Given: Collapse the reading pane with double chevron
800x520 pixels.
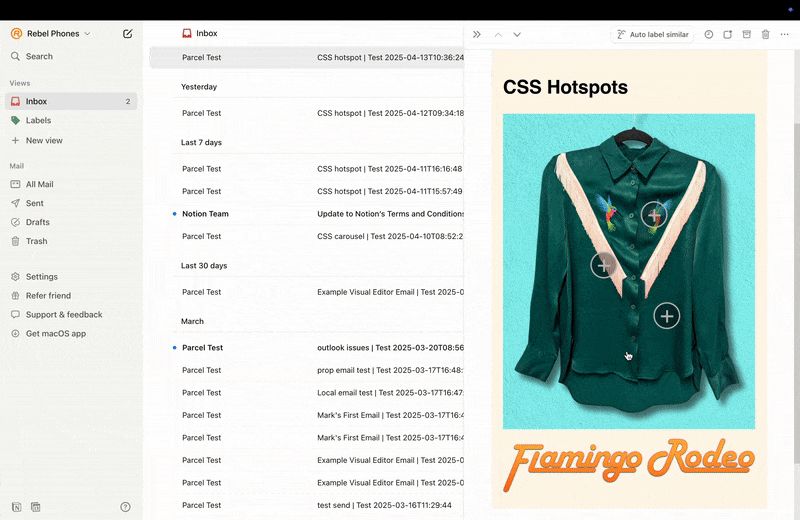Looking at the screenshot, I should pos(477,34).
